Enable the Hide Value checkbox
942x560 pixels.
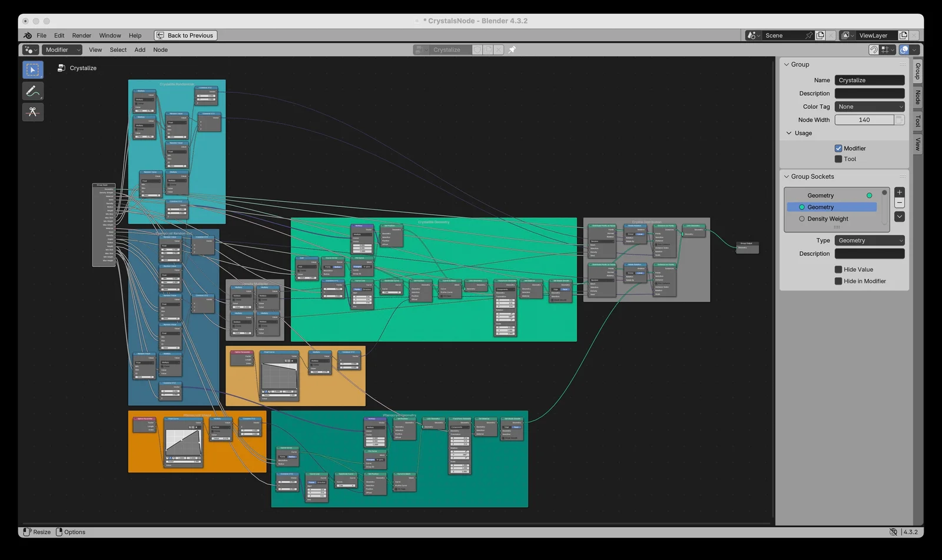(838, 269)
